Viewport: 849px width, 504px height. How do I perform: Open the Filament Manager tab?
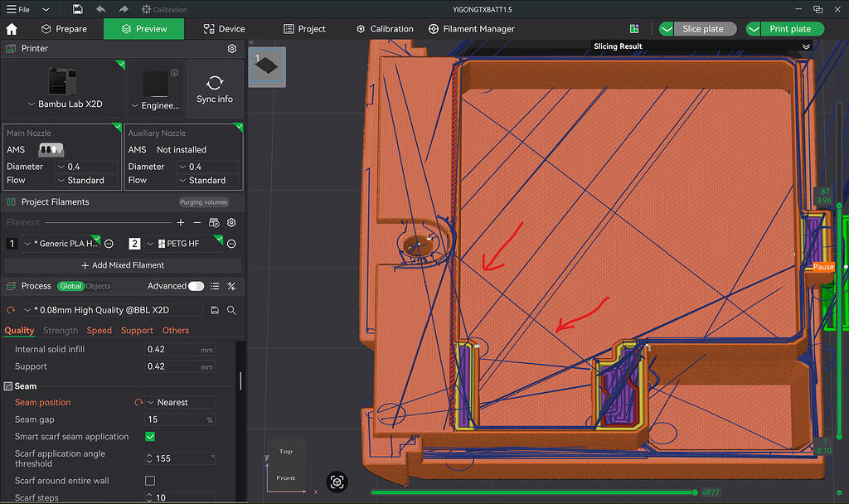(x=471, y=29)
